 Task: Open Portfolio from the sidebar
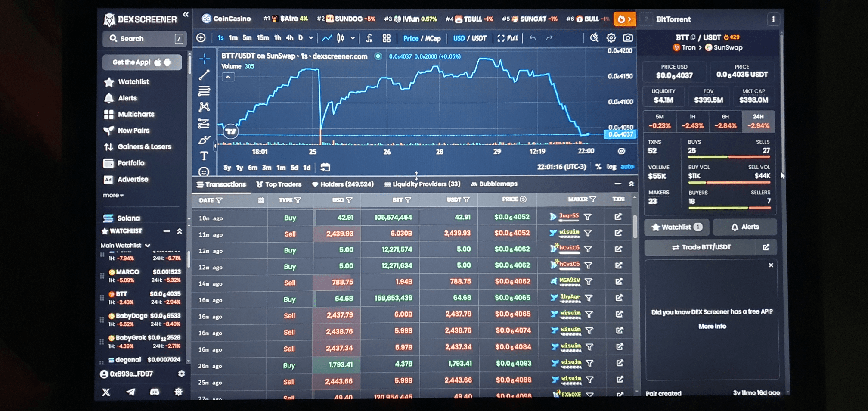(124, 163)
